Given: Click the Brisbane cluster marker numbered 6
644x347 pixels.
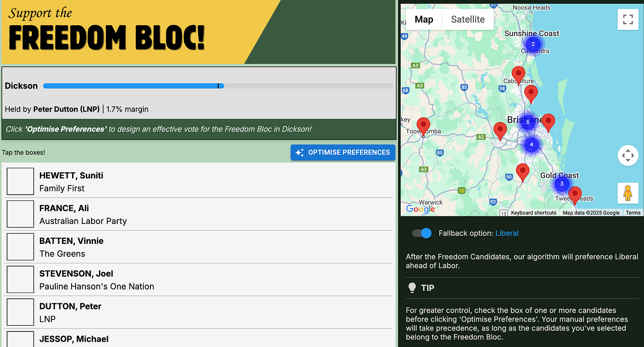Looking at the screenshot, I should point(527,122).
